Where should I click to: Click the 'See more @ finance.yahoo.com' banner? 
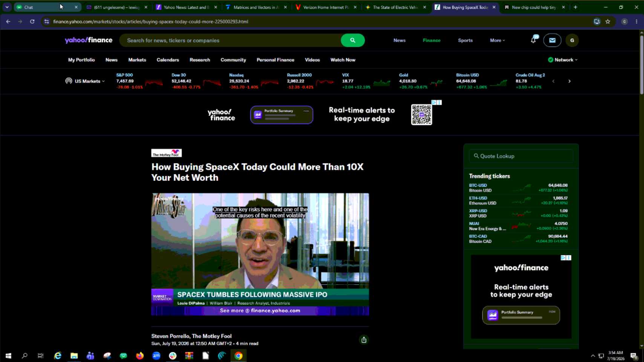[260, 311]
